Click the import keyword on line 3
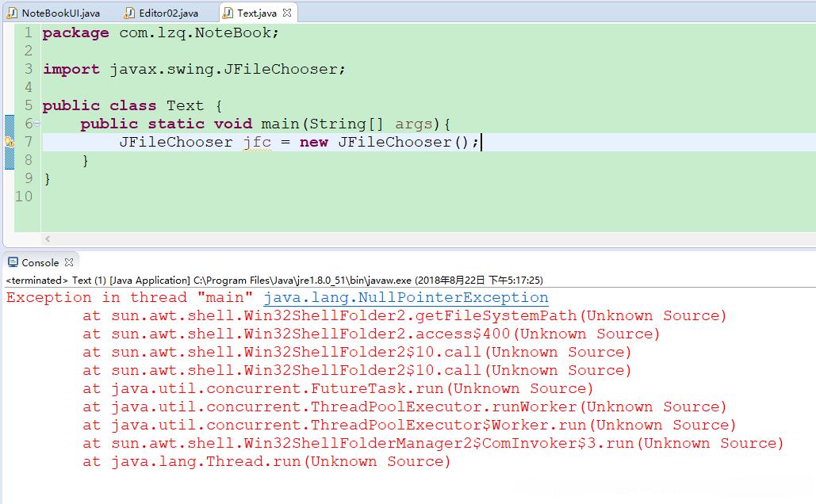This screenshot has width=816, height=504. (x=71, y=70)
